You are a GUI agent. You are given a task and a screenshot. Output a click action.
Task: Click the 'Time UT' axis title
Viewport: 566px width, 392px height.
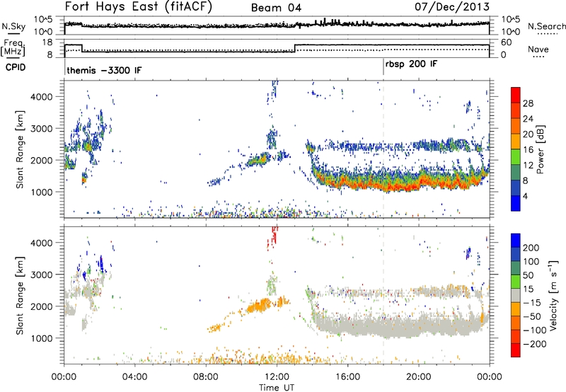click(277, 388)
